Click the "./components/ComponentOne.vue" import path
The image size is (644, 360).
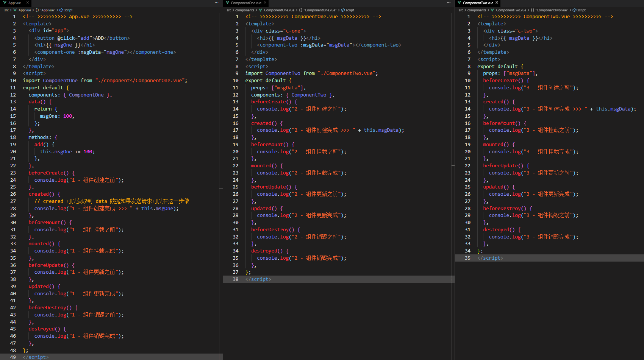point(140,81)
